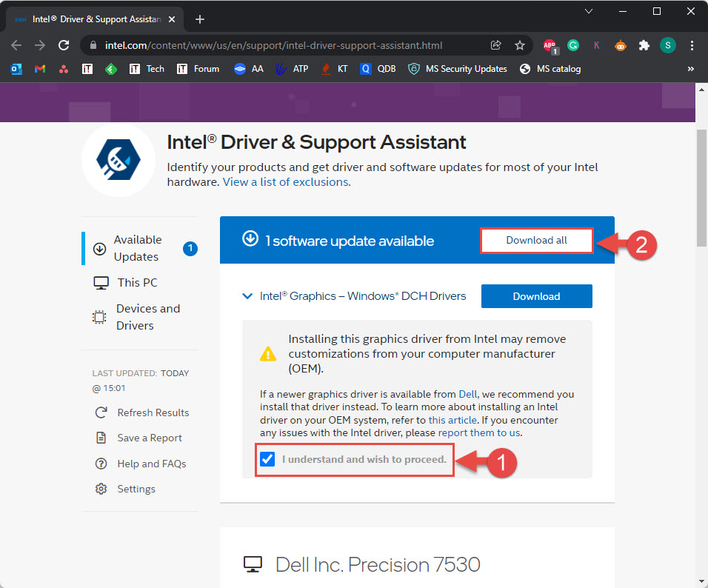Click the second bookmark icon with IT logo

click(134, 69)
